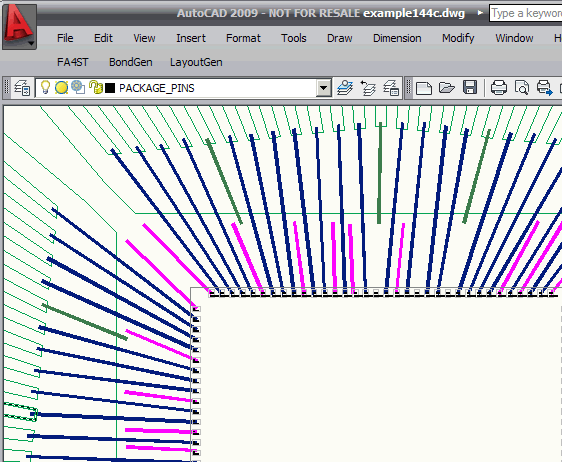562x462 pixels.
Task: Click Make Object's Layer Current icon
Action: pos(345,88)
